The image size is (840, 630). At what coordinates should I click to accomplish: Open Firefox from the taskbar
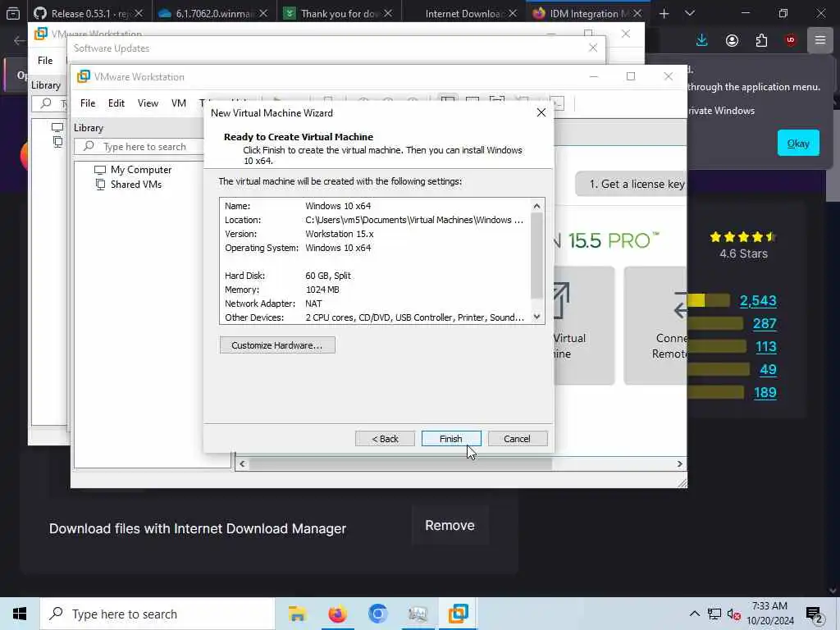(x=337, y=614)
